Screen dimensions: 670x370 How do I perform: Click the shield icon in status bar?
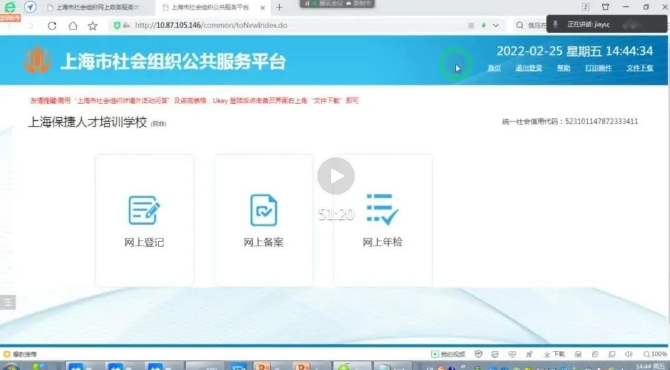tap(479, 354)
